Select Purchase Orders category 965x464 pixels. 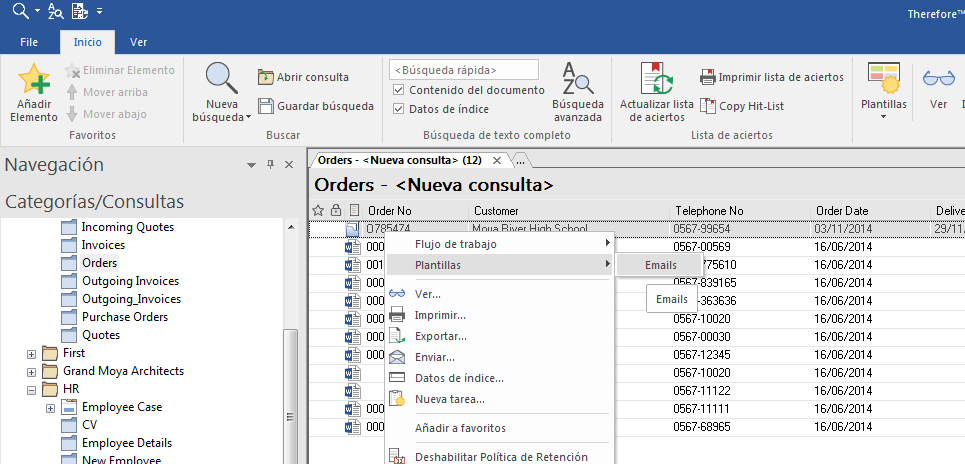124,317
